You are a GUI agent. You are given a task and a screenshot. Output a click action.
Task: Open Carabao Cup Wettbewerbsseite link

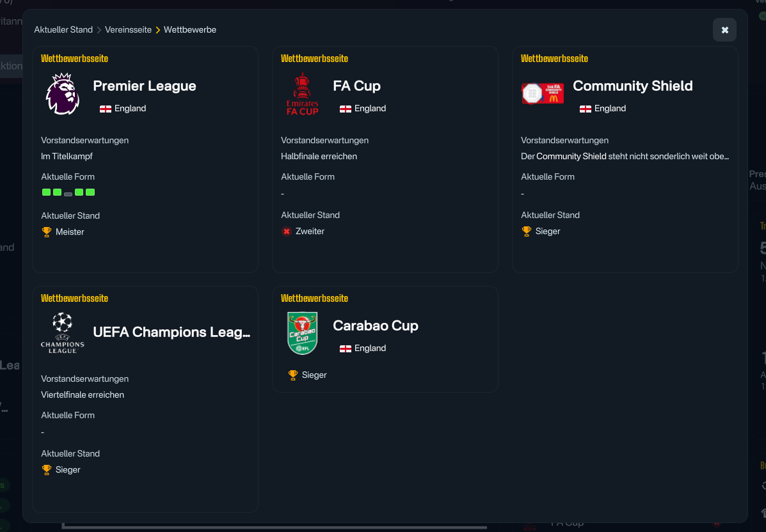tap(314, 299)
